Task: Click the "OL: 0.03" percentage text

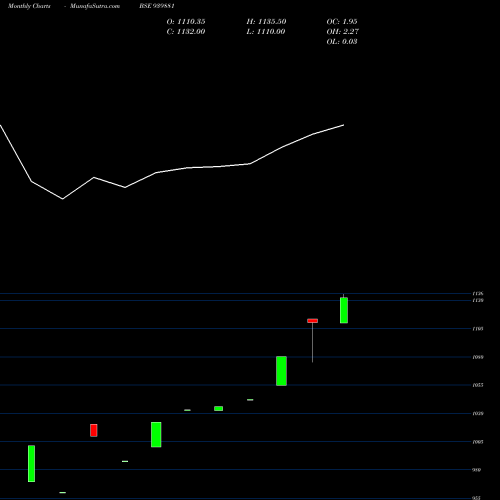Action: pyautogui.click(x=342, y=42)
